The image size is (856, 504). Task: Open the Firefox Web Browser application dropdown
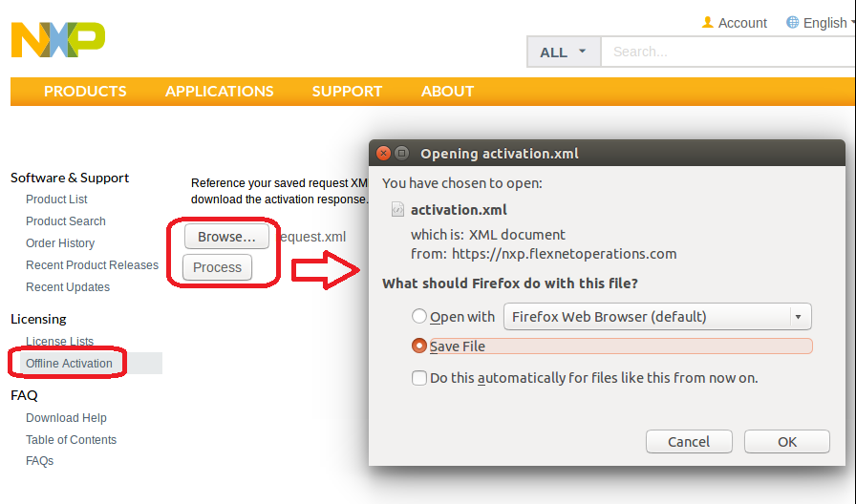[x=657, y=316]
